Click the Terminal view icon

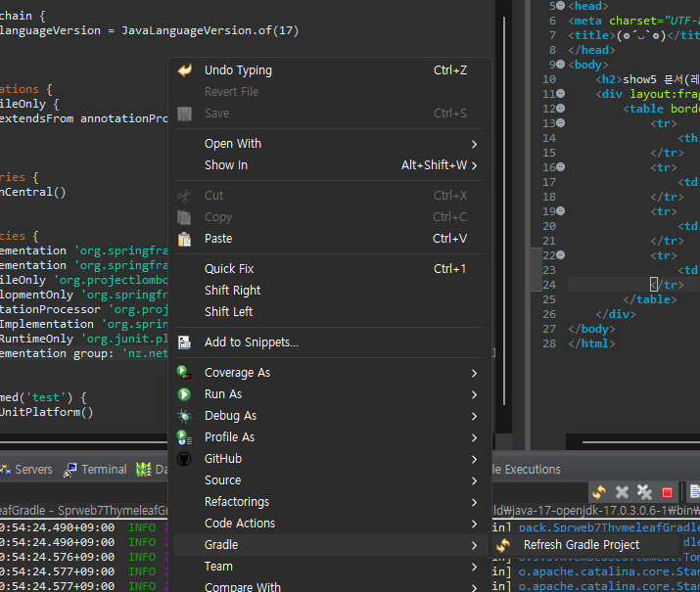click(70, 470)
